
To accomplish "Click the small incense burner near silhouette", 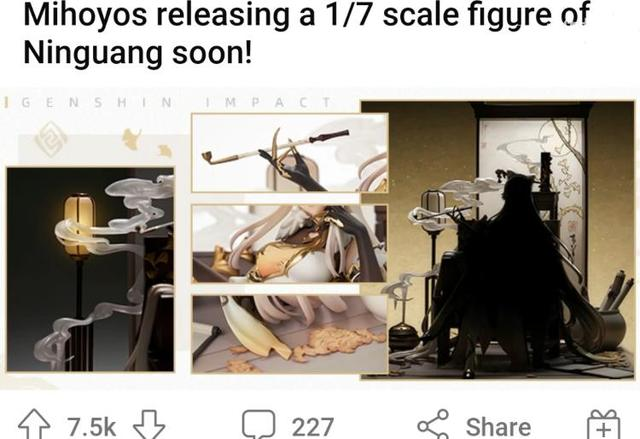I will 403,337.
